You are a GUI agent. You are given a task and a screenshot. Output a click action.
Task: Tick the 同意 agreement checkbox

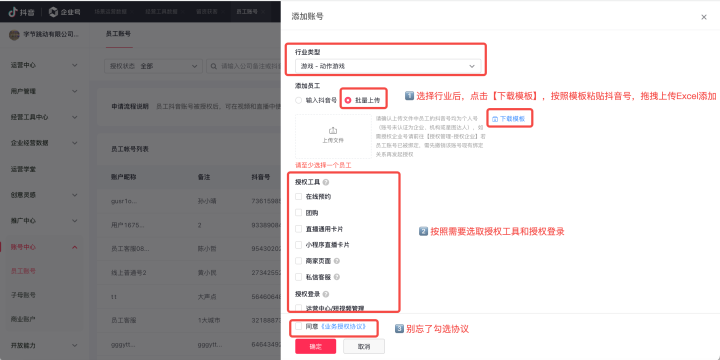pos(298,326)
